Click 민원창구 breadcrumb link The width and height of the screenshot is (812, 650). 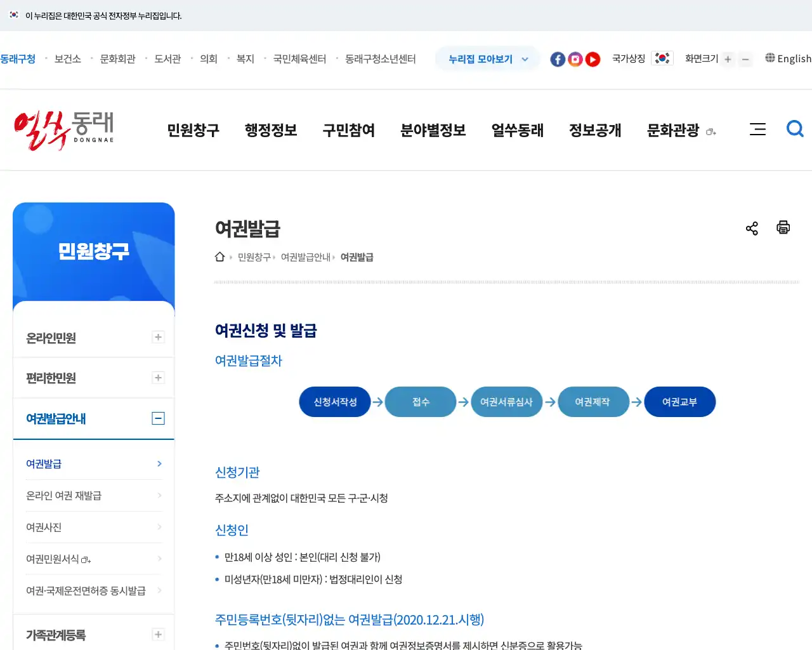pyautogui.click(x=254, y=257)
